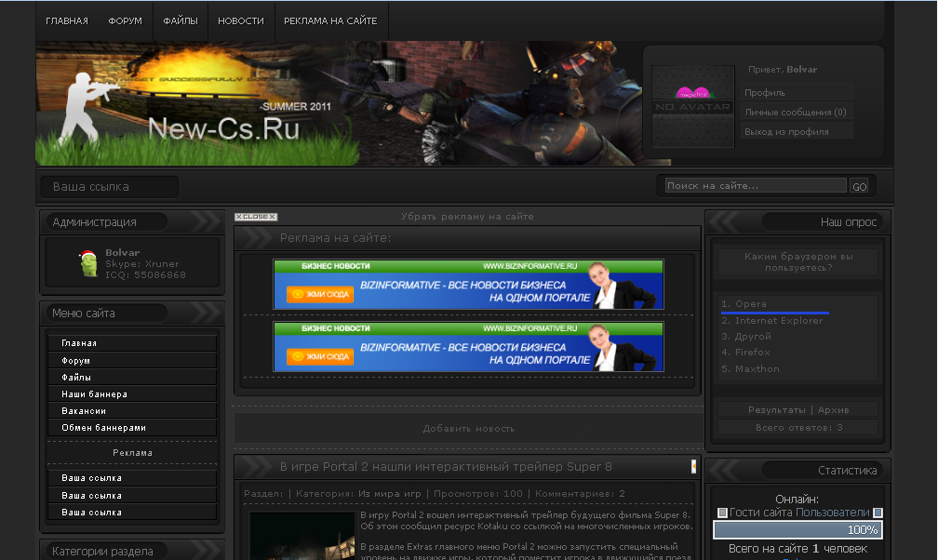Click the ICQ: 55086868 contact text

145,275
